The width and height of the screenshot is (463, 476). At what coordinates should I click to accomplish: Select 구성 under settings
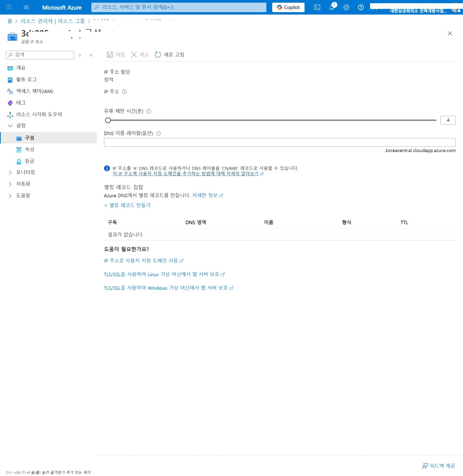click(48, 138)
